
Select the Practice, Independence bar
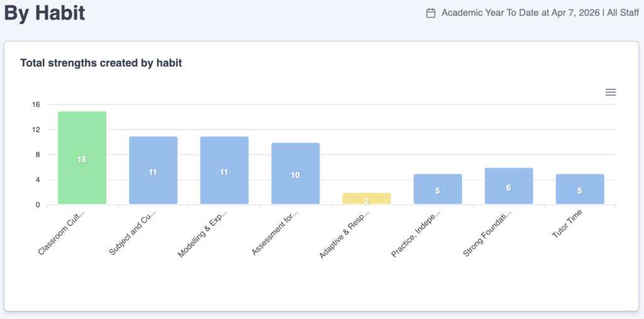(437, 189)
